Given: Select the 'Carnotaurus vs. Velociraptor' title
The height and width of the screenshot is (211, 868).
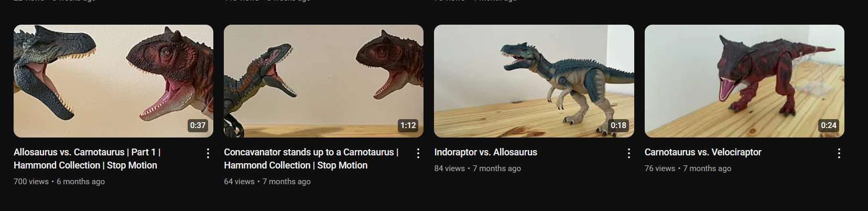Looking at the screenshot, I should pyautogui.click(x=703, y=152).
